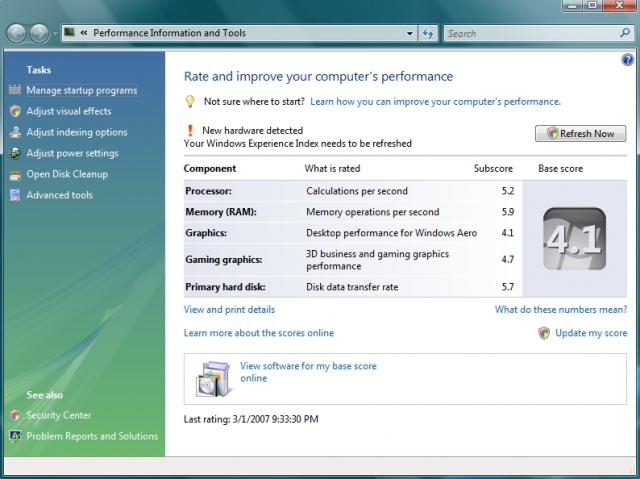640x479 pixels.
Task: Click the magnifying glass search icon
Action: [x=625, y=33]
